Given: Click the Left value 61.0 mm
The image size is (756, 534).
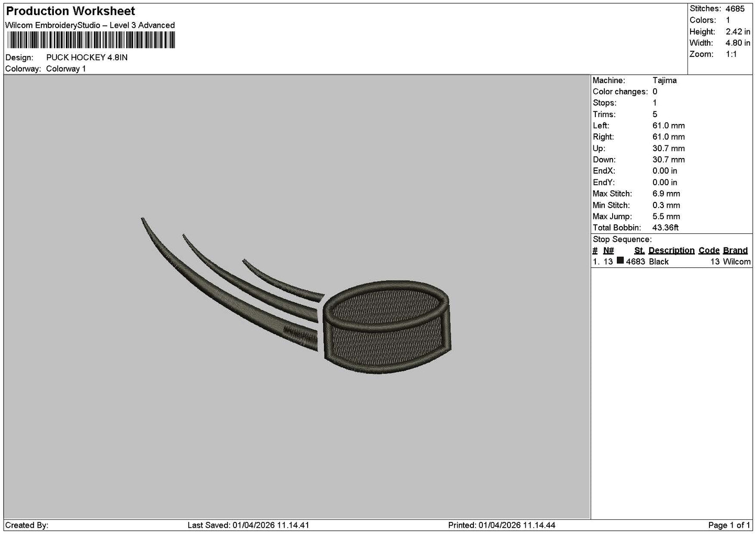Looking at the screenshot, I should pos(669,126).
